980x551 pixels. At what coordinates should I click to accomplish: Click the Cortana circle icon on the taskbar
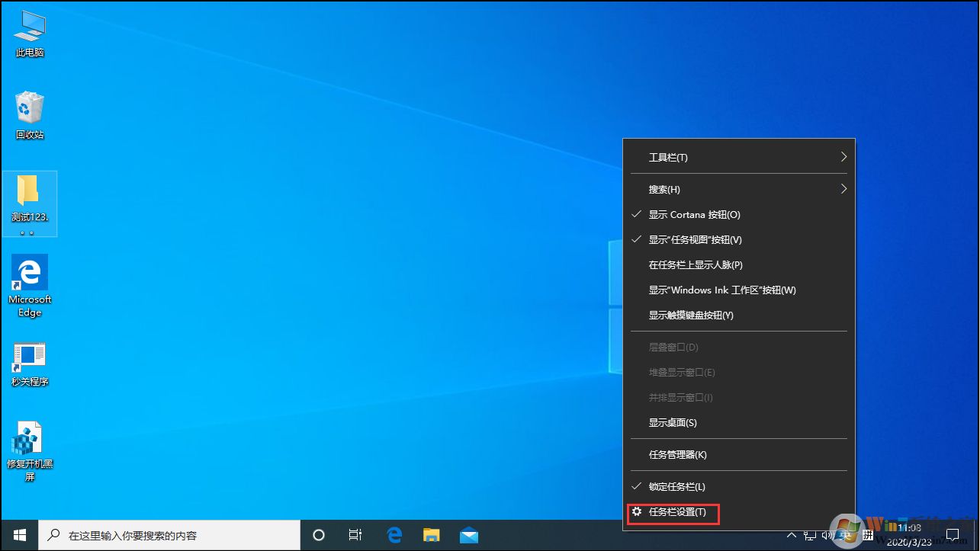point(318,535)
